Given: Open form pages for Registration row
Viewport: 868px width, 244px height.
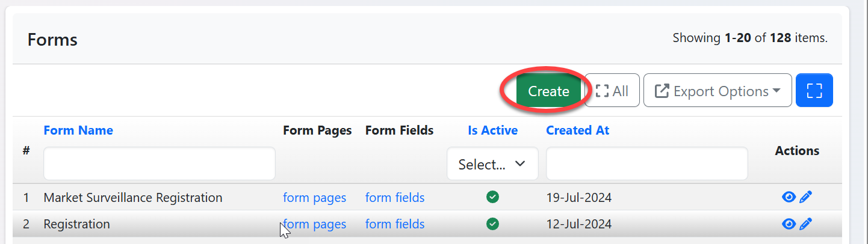Looking at the screenshot, I should point(314,224).
